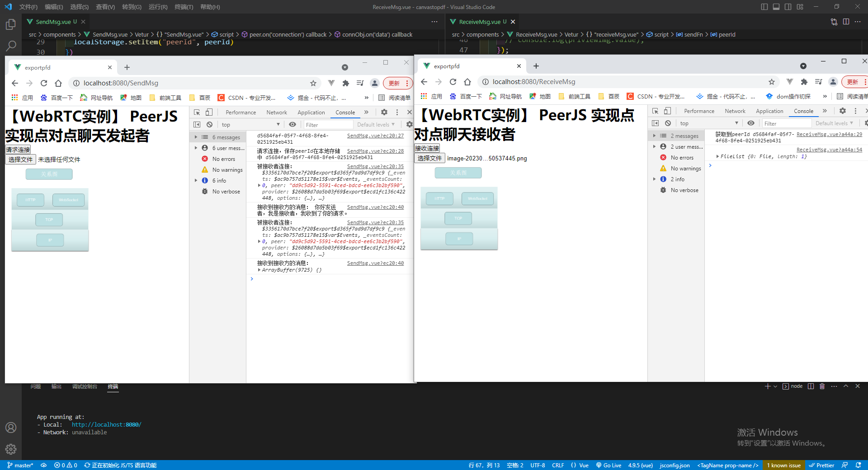Toggle live expression eye in SendMsg console

pos(292,124)
